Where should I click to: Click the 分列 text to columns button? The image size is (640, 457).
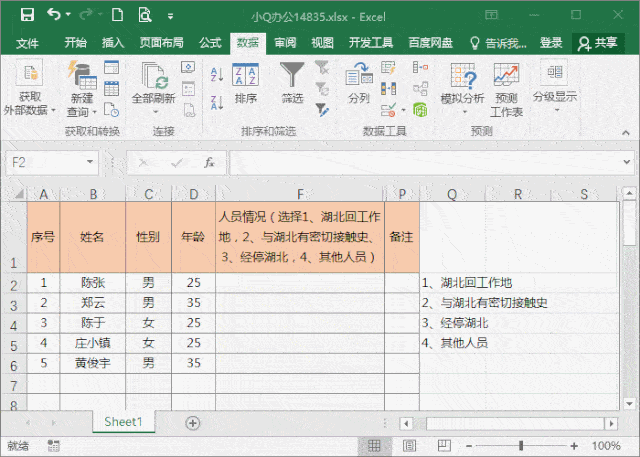point(359,83)
